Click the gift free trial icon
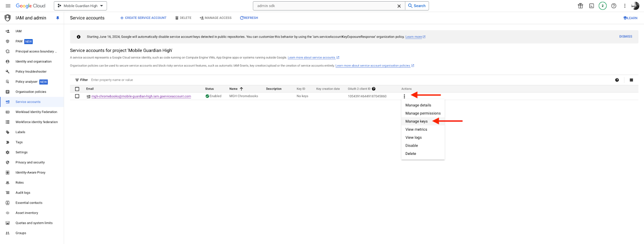Screen dimensions: 644x244 click(x=580, y=6)
